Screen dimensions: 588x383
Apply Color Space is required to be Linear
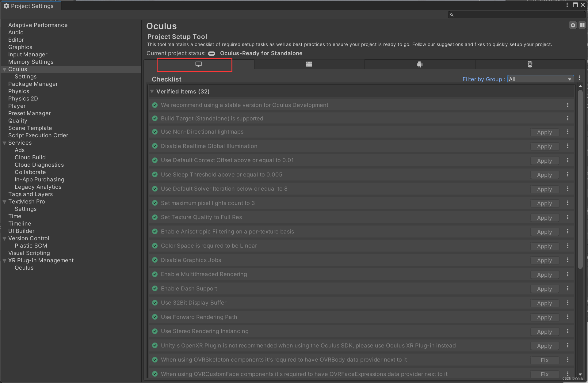click(x=544, y=246)
